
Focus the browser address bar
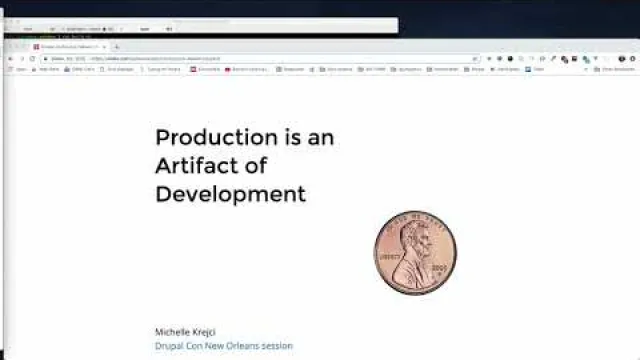[x=261, y=59]
